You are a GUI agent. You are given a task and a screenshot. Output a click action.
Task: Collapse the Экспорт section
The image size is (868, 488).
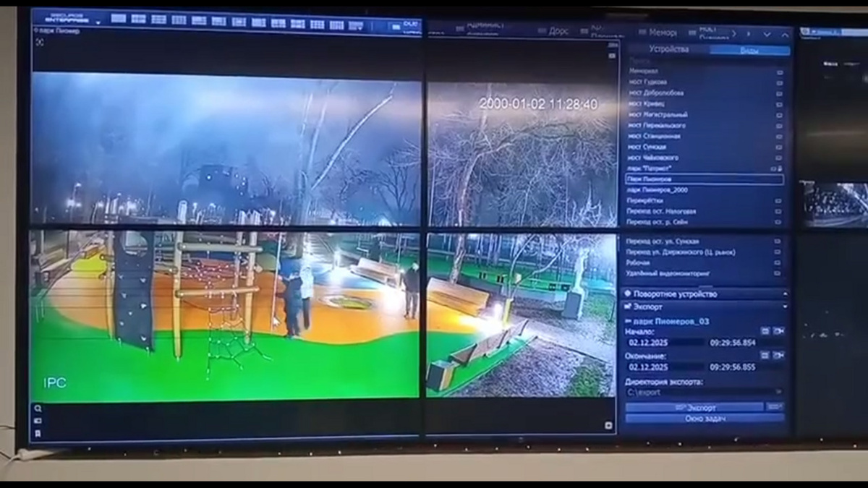pyautogui.click(x=705, y=307)
